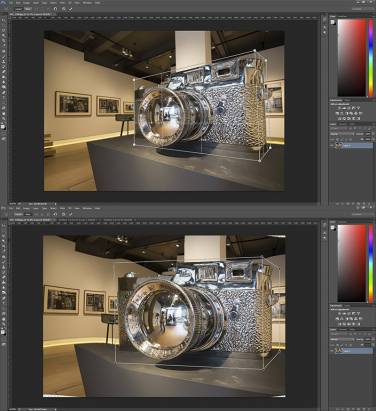Select layer thumbnail in bottom window Layers panel
376x411 pixels.
(x=339, y=350)
